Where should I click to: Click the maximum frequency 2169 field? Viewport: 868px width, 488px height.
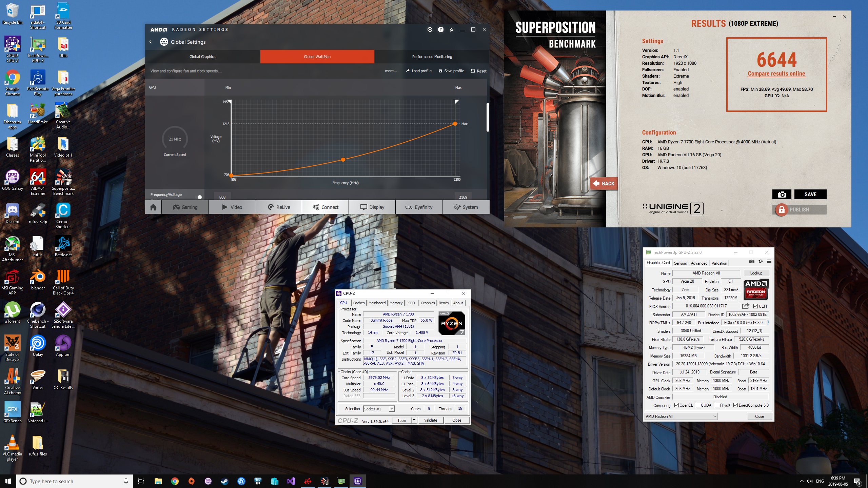click(x=463, y=197)
